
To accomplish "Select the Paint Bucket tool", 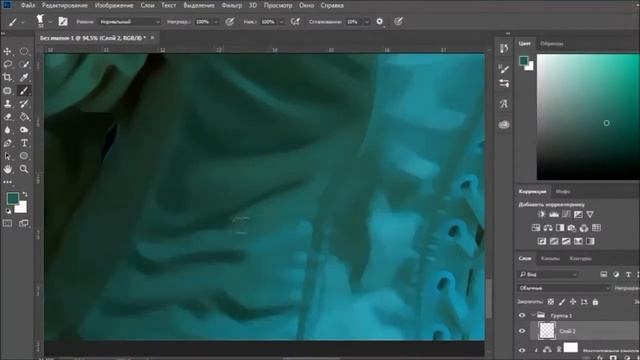I will 24,117.
